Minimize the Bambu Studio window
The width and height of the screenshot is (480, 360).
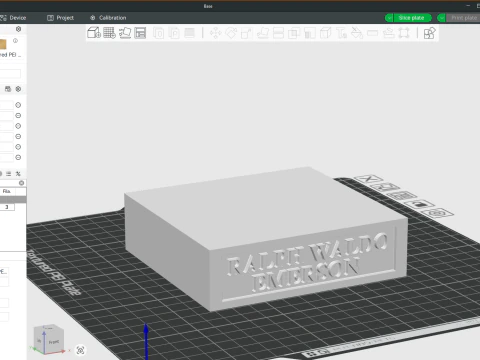click(468, 6)
